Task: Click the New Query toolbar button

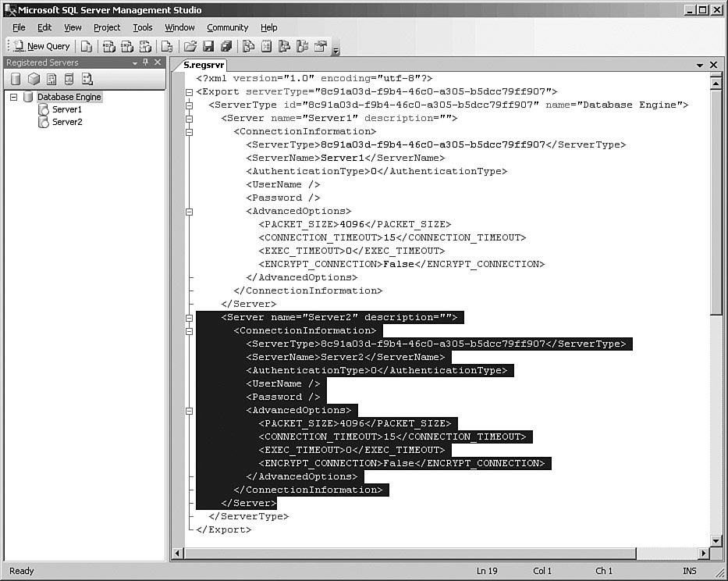Action: (x=42, y=46)
